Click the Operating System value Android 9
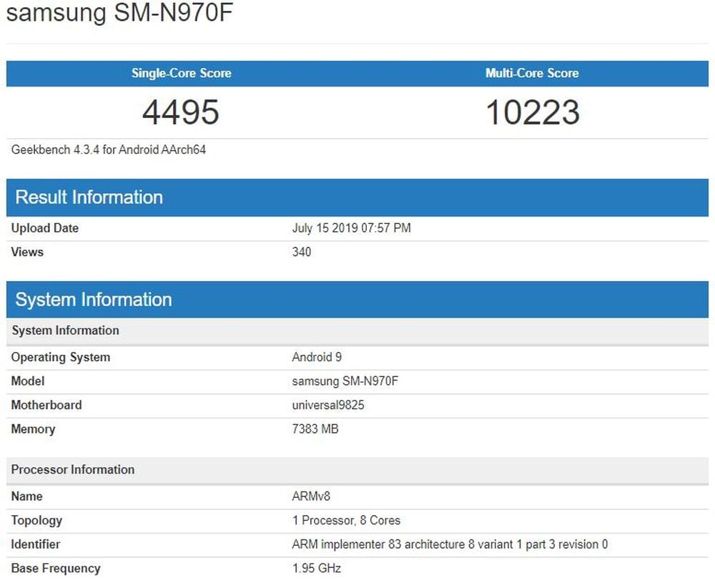Screen dimensions: 715x588 [x=317, y=357]
